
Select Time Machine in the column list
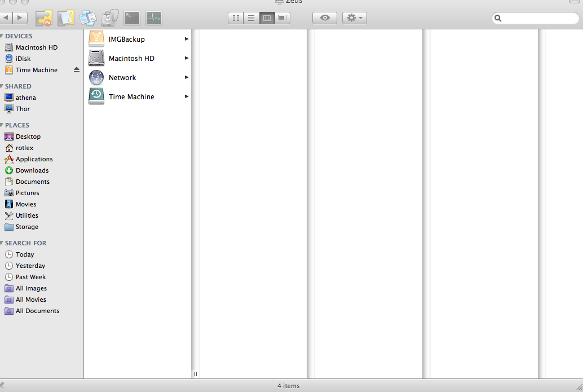138,96
